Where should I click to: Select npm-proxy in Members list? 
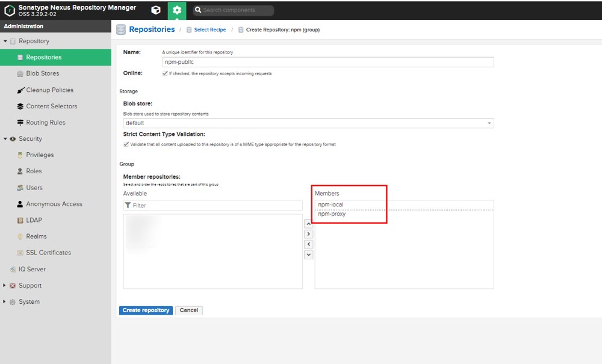pos(404,214)
